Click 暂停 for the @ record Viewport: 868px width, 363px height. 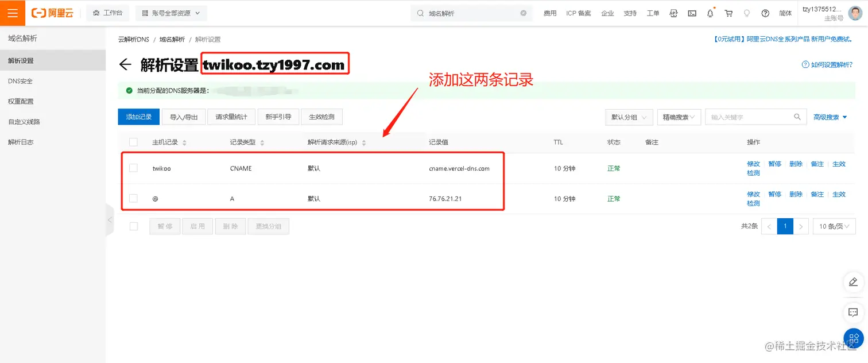pos(775,194)
